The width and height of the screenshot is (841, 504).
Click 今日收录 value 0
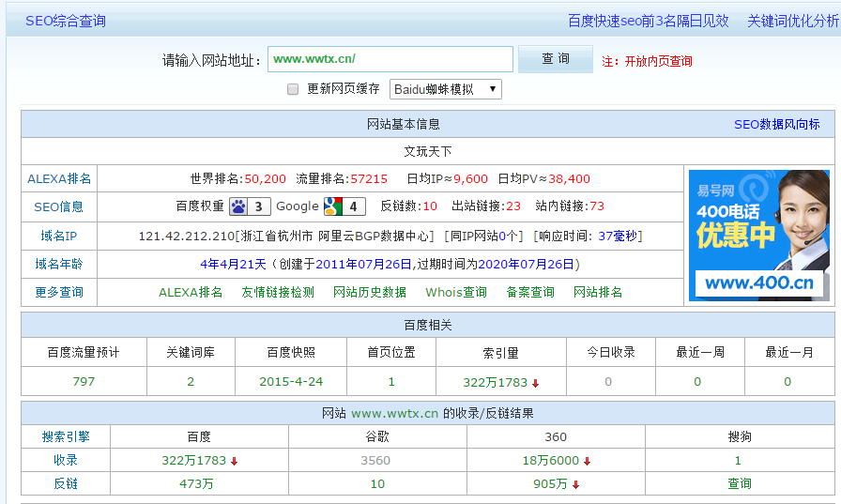[x=608, y=382]
